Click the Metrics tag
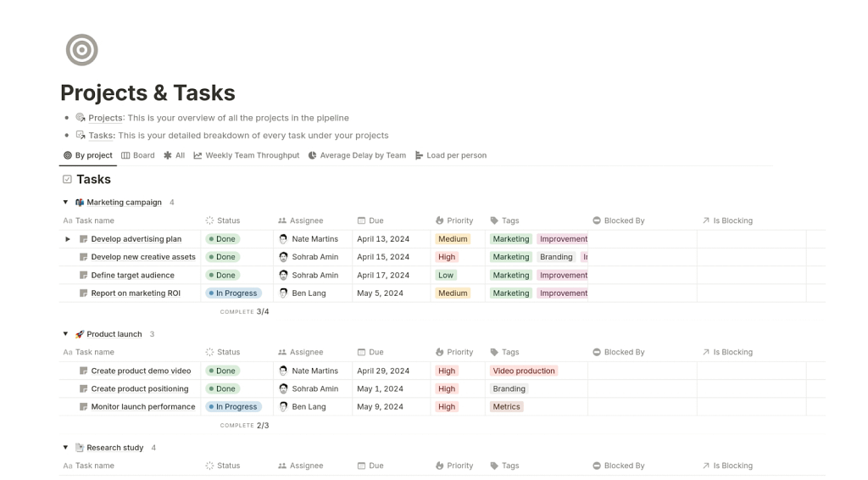Viewport: 868px width, 480px height. tap(507, 406)
